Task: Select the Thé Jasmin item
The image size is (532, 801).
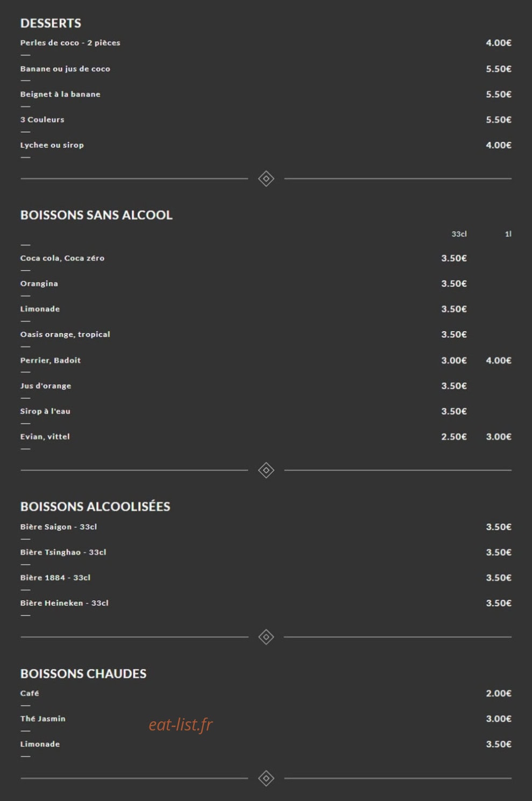Action: pos(43,719)
